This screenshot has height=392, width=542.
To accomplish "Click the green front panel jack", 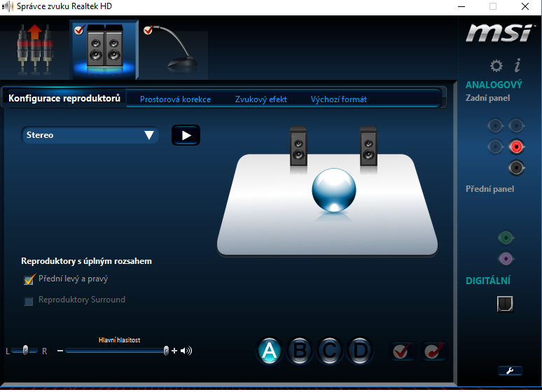I will point(506,238).
